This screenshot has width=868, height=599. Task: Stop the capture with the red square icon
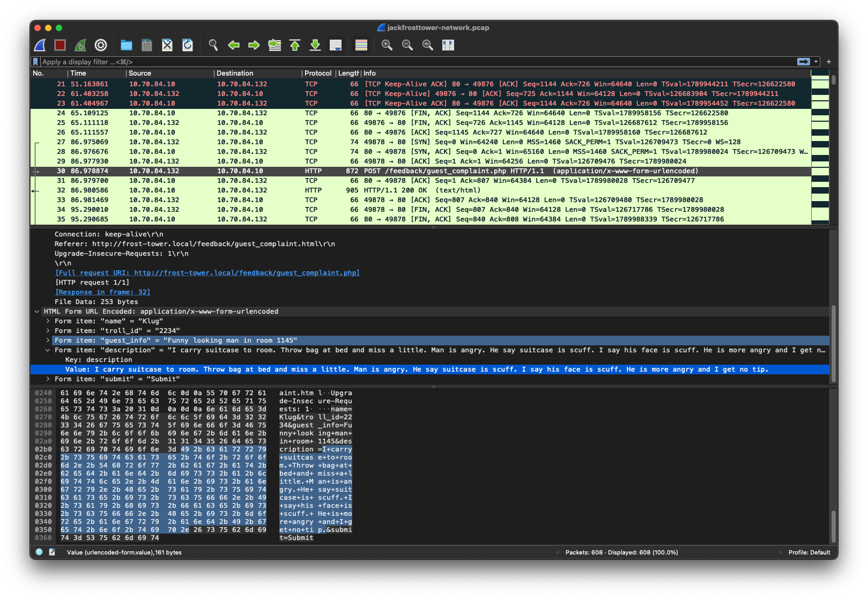tap(60, 45)
